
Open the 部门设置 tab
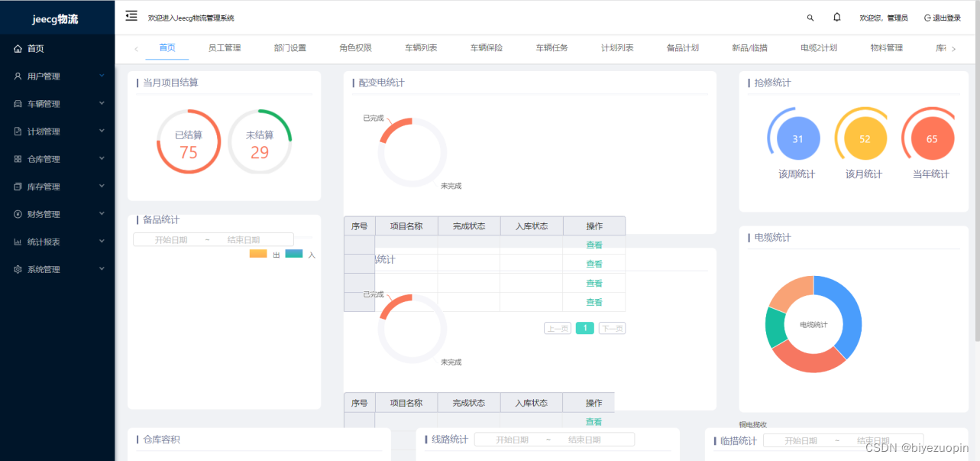click(x=290, y=47)
